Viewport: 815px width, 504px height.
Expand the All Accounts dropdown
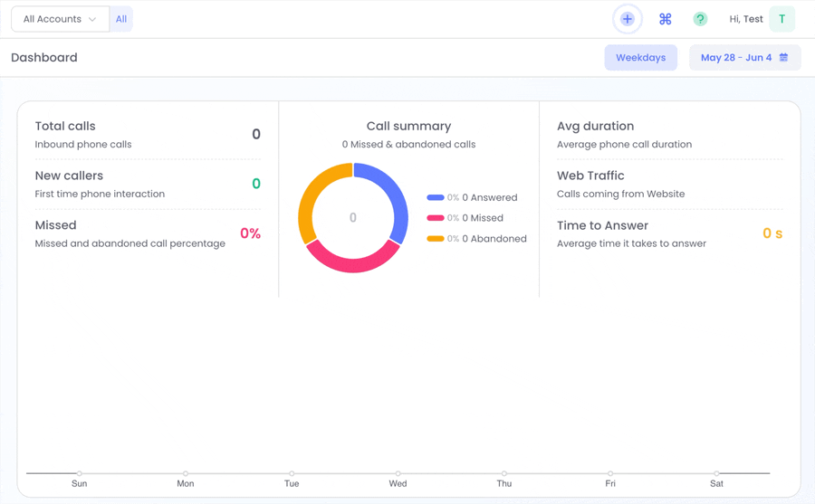click(61, 19)
